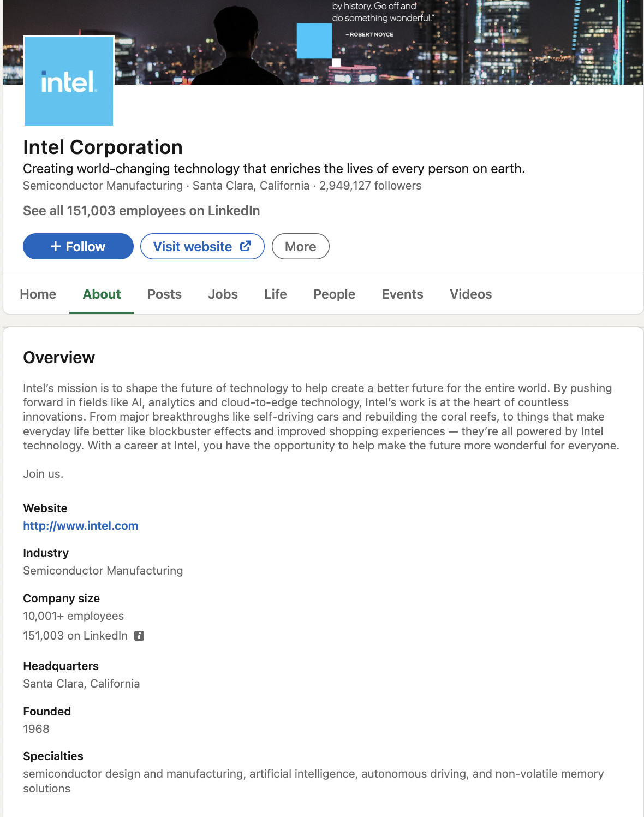Open the More options button
This screenshot has width=644, height=817.
click(x=300, y=246)
